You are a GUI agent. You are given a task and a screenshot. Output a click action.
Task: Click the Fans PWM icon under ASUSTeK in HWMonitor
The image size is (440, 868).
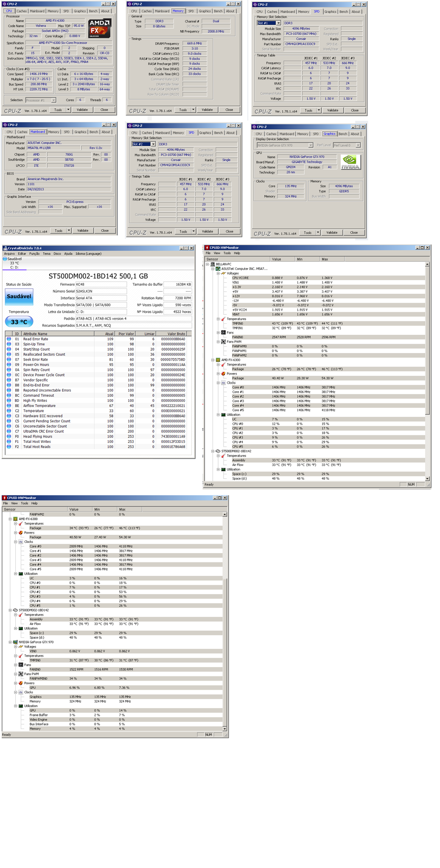[223, 342]
